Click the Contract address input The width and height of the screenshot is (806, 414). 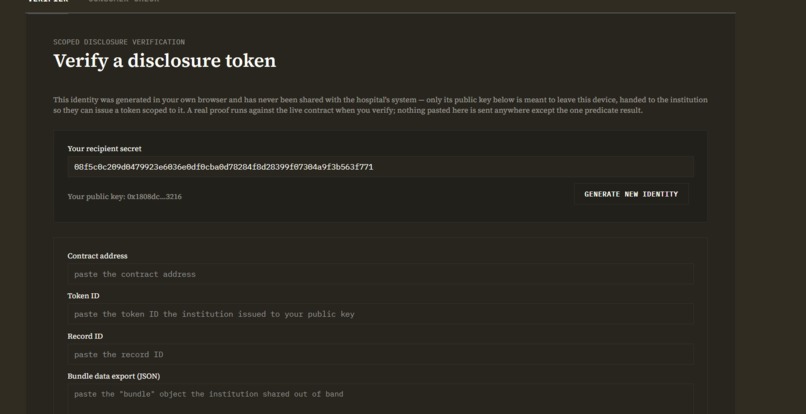pos(380,274)
